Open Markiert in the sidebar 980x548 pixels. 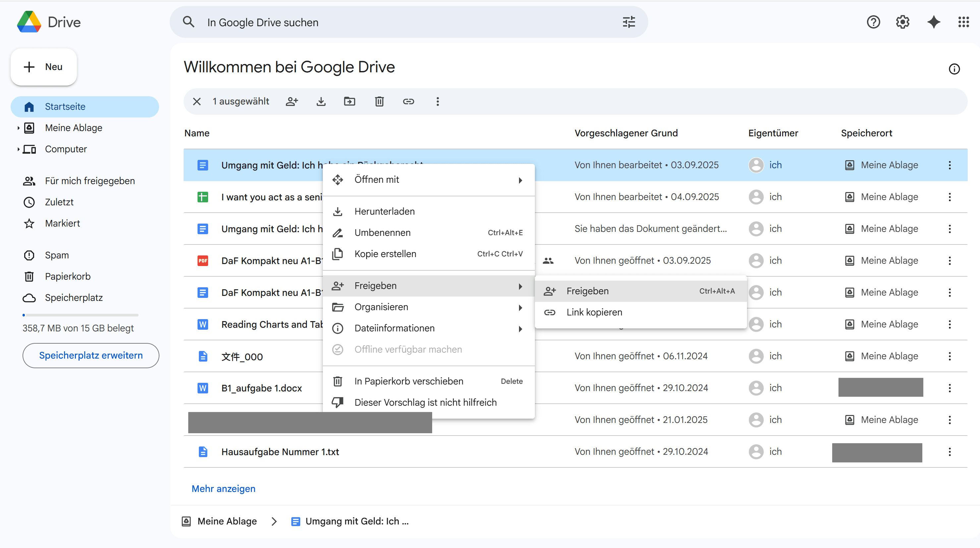(85, 224)
